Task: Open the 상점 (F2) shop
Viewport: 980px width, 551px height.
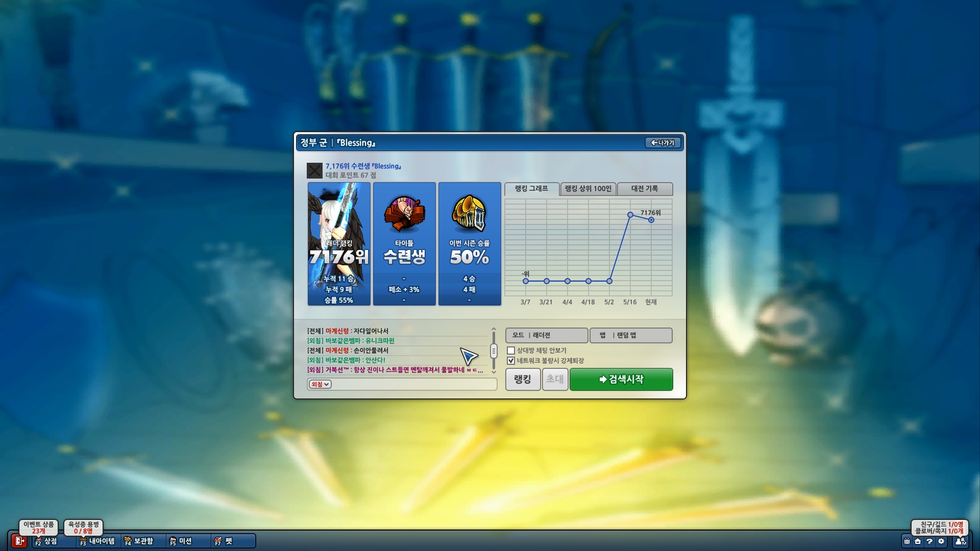Action: pos(54,541)
